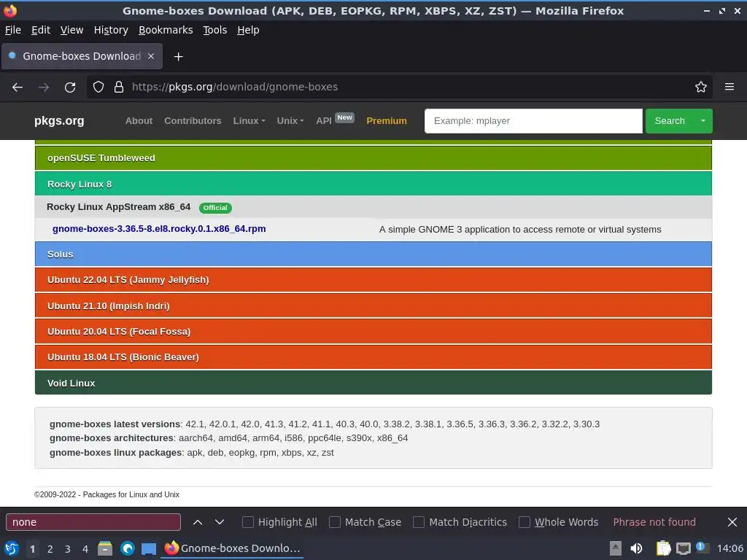Viewport: 747px width, 560px height.
Task: Click the removable media eject tray icon
Action: (x=616, y=548)
